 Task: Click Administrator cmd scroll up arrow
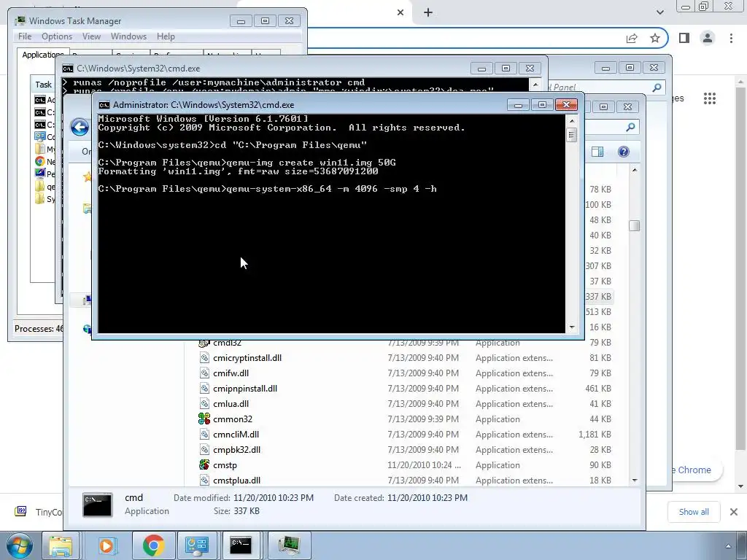pos(572,120)
